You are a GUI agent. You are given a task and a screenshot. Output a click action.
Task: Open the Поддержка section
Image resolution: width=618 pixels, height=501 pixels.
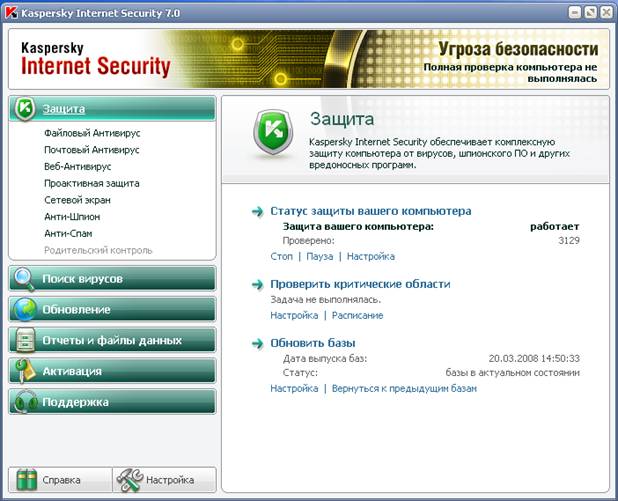[x=112, y=402]
